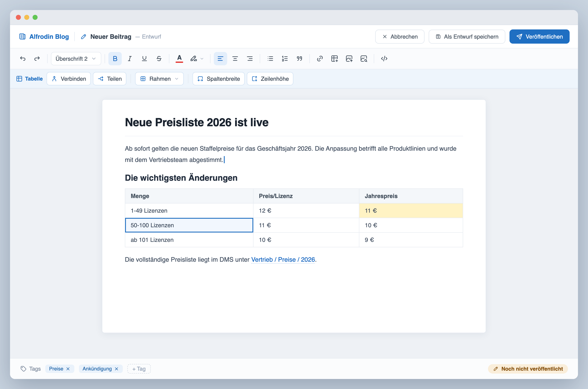
Task: Open the Rahmen border dropdown
Action: [x=159, y=79]
